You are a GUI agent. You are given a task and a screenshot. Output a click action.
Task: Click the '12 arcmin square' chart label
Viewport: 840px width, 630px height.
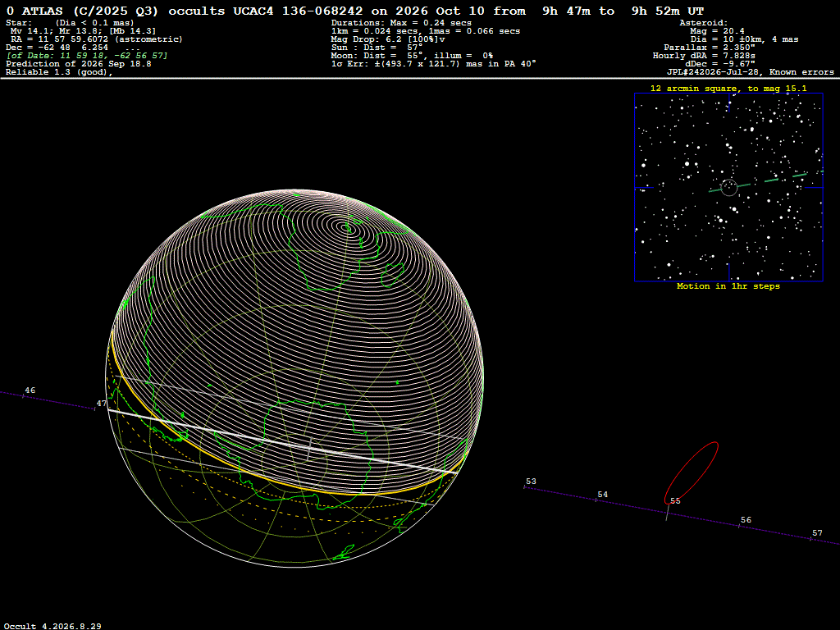point(728,89)
